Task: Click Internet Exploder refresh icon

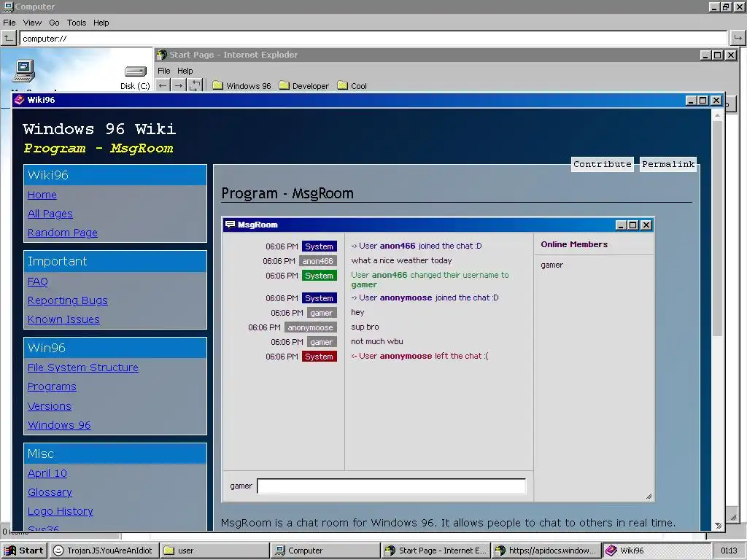Action: coord(195,86)
